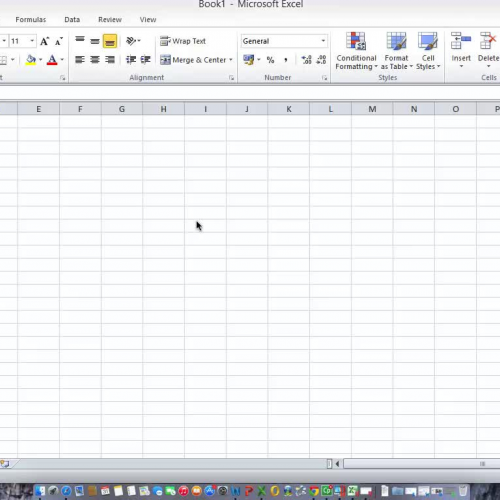The height and width of the screenshot is (500, 500).
Task: Open Format as Table gallery
Action: click(396, 51)
